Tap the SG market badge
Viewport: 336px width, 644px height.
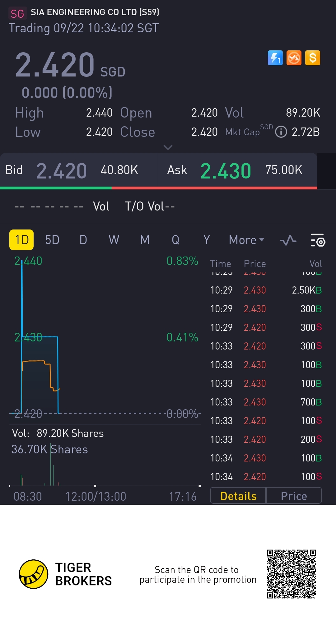[17, 13]
